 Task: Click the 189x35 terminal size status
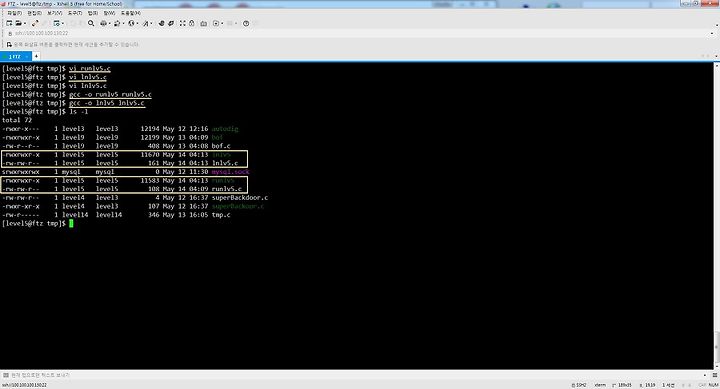coord(622,385)
